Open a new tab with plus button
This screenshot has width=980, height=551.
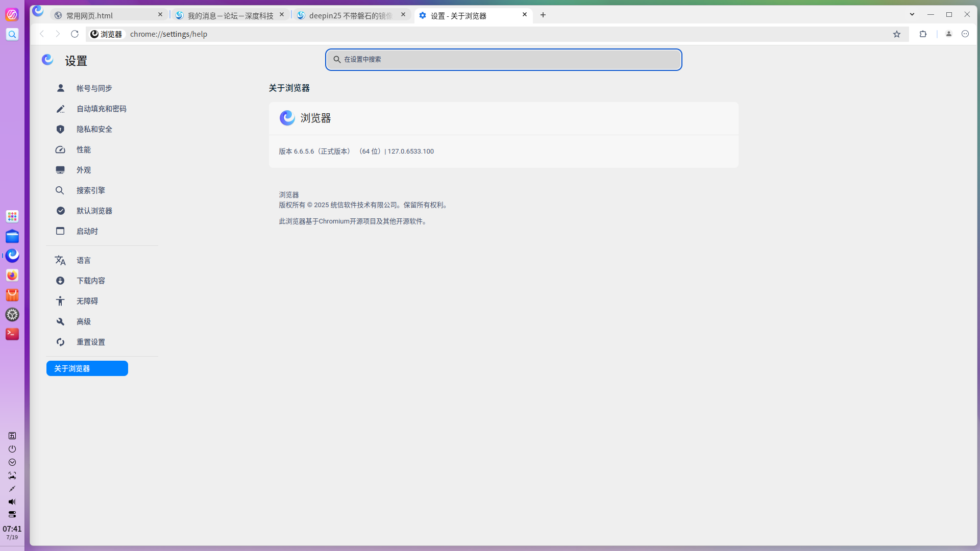pos(543,15)
